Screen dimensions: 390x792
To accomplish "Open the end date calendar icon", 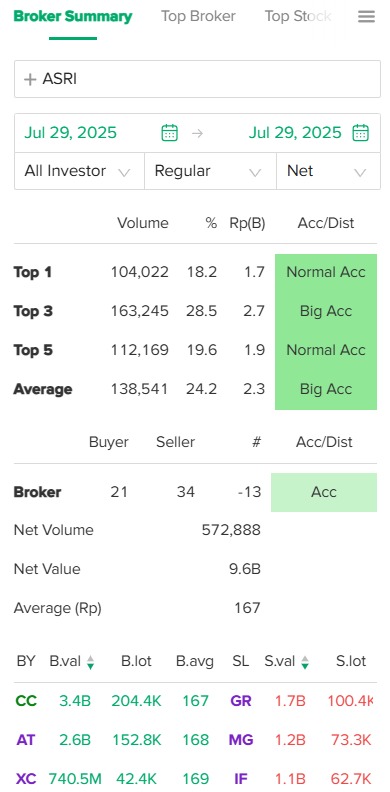I will [360, 133].
